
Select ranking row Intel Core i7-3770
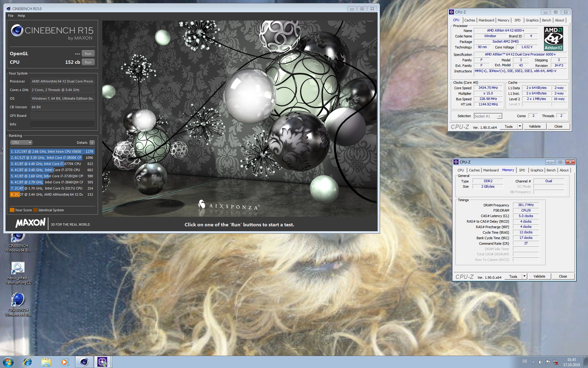tap(52, 170)
